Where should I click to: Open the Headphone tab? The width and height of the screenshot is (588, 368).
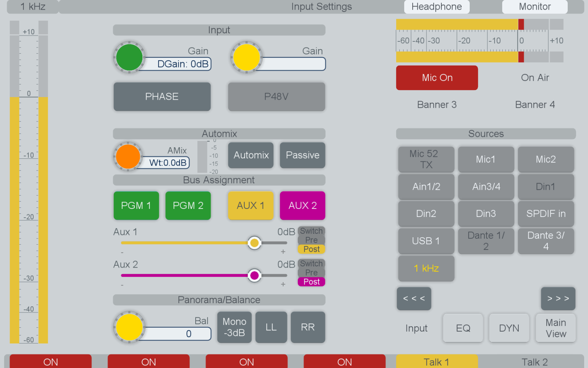click(436, 7)
